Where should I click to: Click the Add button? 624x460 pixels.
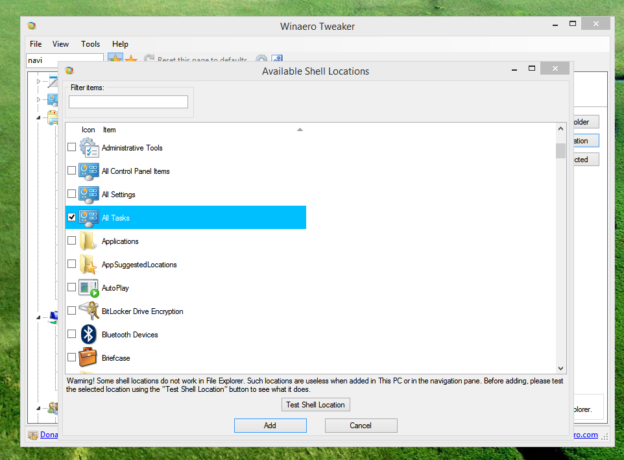coord(270,425)
